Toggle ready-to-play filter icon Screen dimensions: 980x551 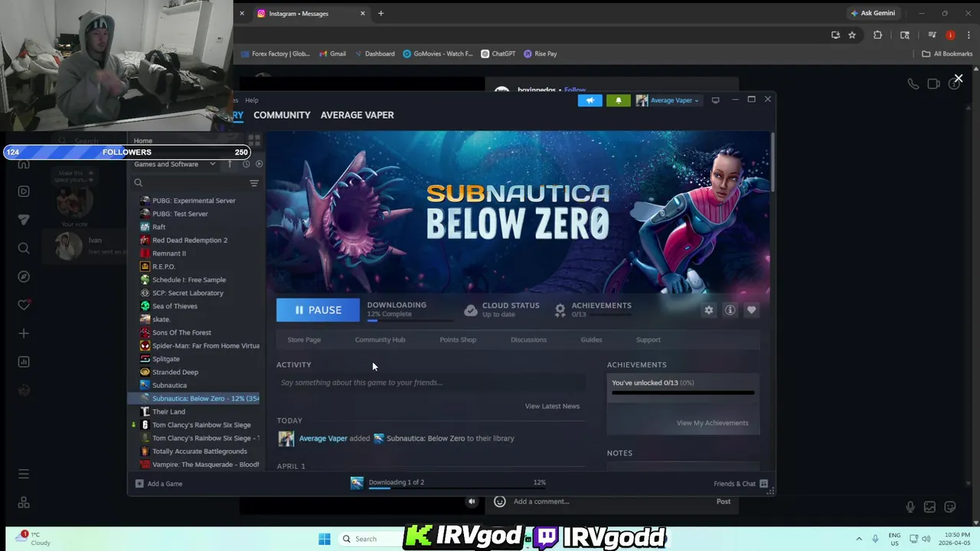[259, 164]
